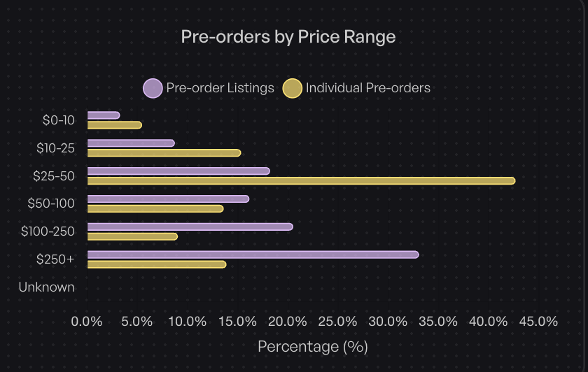Select the 0.0% x-axis tick label
This screenshot has width=588, height=372.
tap(87, 322)
